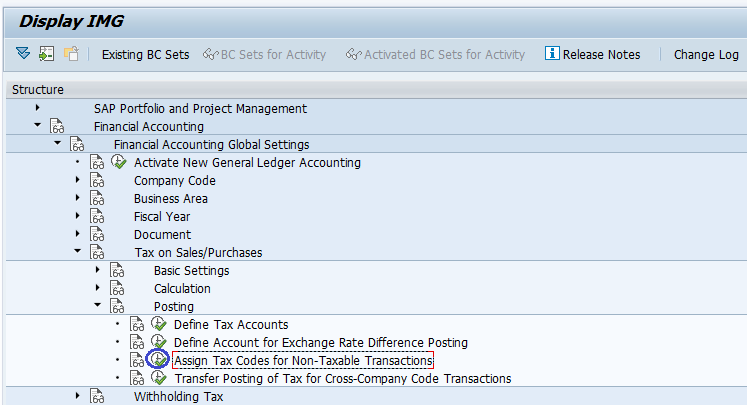747x405 pixels.
Task: Open documentation for Transfer Posting of Tax Cross-Company
Action: click(x=137, y=378)
